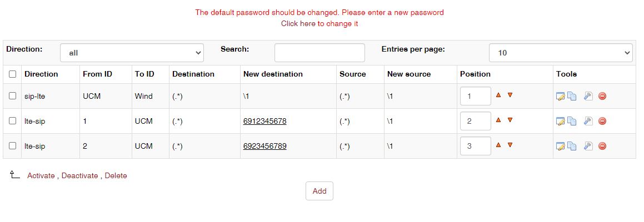This screenshot has width=644, height=222.
Task: Click the red delete icon for rule position 3
Action: (602, 146)
